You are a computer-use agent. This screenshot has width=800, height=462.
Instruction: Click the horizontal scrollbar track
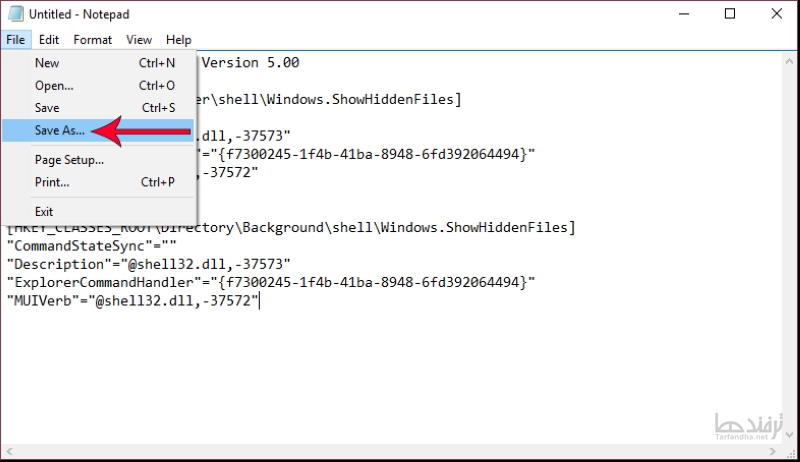(391, 451)
